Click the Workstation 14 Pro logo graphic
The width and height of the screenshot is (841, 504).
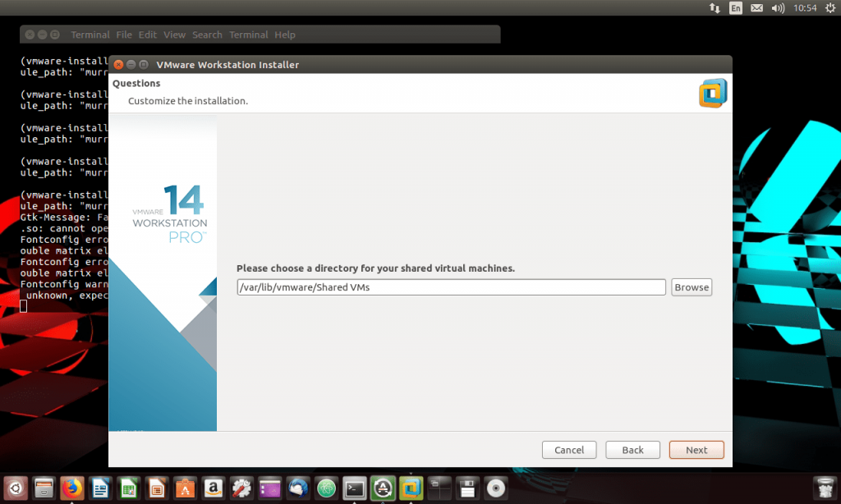(x=169, y=214)
